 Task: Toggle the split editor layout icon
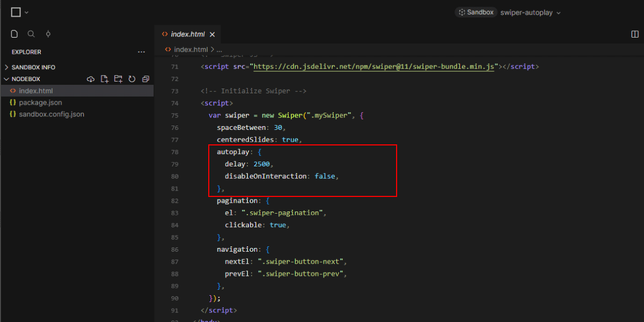(635, 34)
